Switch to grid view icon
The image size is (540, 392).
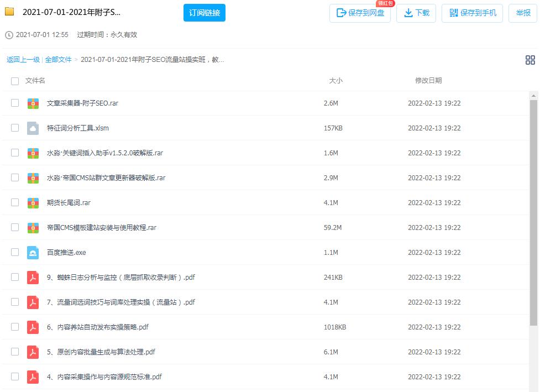(530, 60)
